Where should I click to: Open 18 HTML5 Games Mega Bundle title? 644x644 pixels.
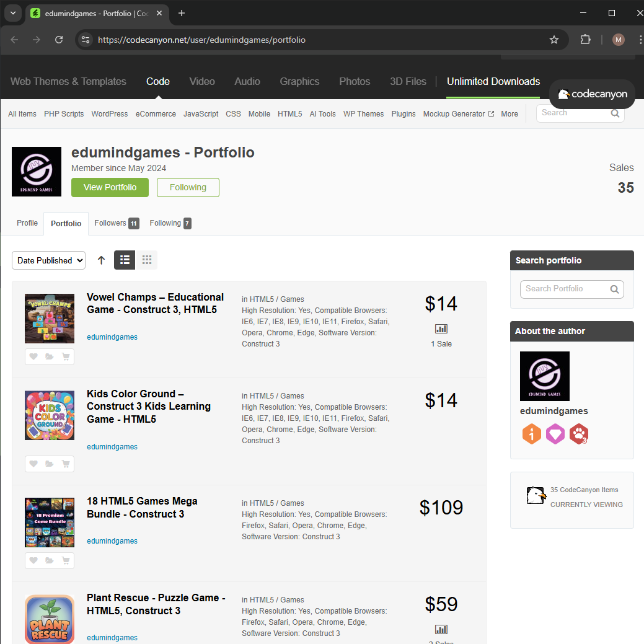pos(142,508)
